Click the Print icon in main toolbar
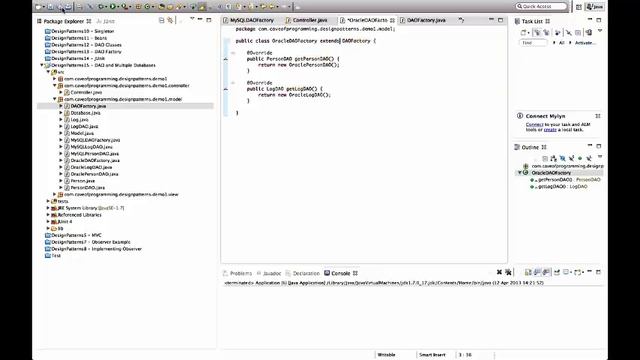The image size is (640, 360). [x=68, y=7]
